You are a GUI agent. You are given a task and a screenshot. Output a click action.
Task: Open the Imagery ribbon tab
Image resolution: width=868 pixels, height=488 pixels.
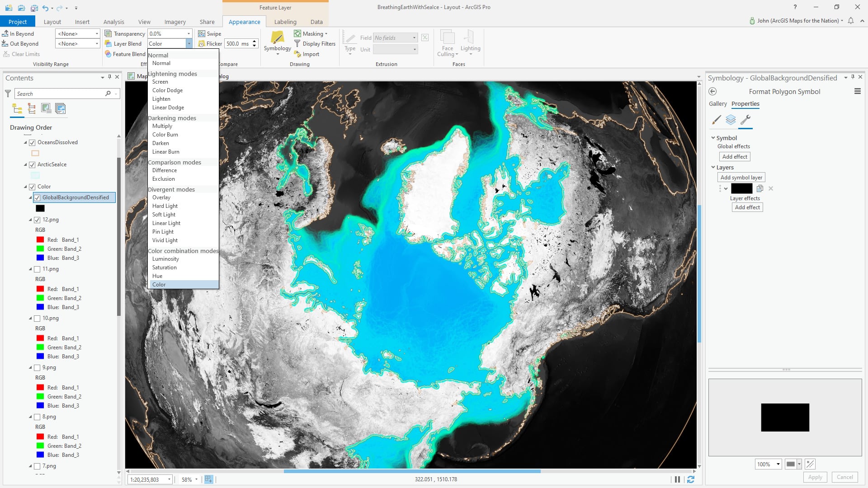[175, 22]
